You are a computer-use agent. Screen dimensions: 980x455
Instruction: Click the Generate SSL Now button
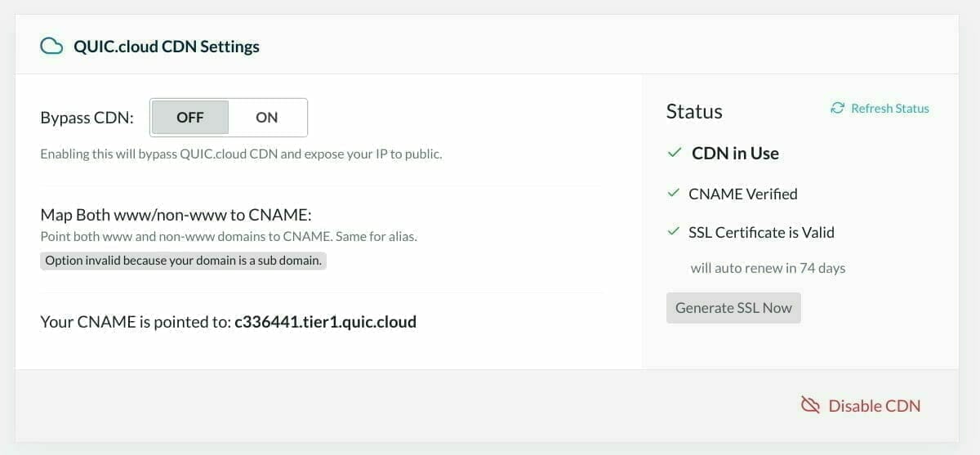coord(733,308)
